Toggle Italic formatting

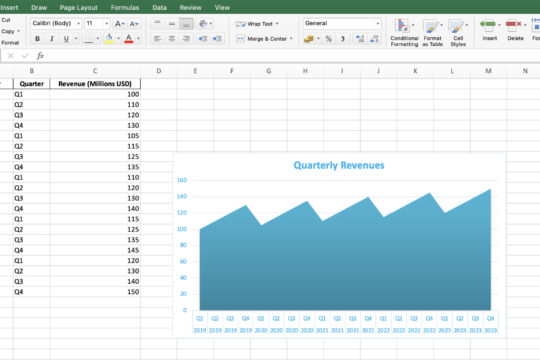[52, 39]
